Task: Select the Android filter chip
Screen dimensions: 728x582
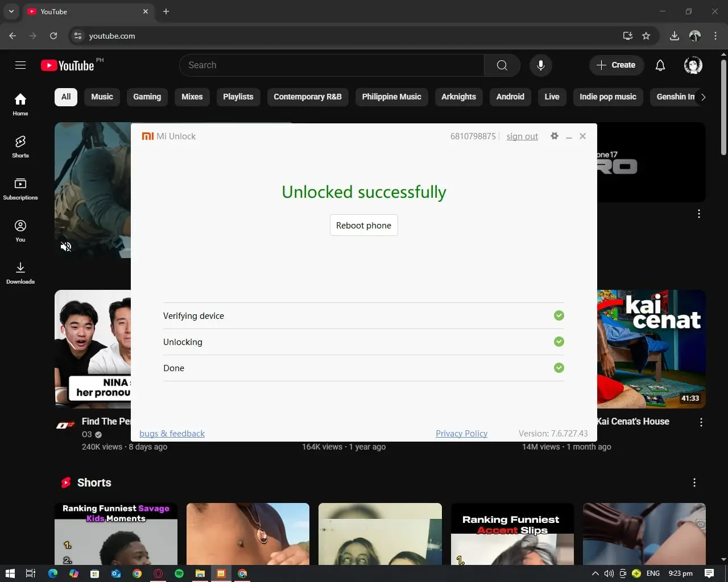Action: [x=510, y=97]
